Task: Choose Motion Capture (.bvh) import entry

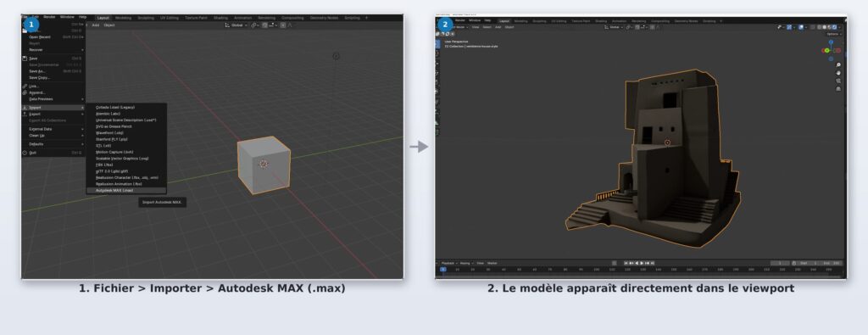Action: coord(126,152)
